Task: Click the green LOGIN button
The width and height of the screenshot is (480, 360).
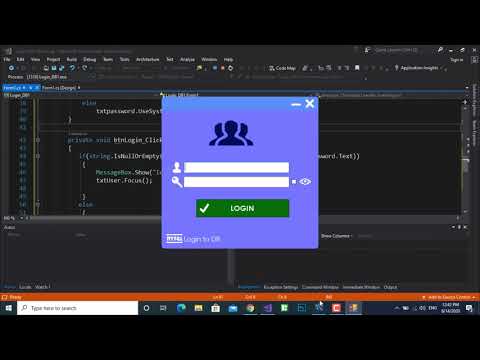Action: click(242, 208)
